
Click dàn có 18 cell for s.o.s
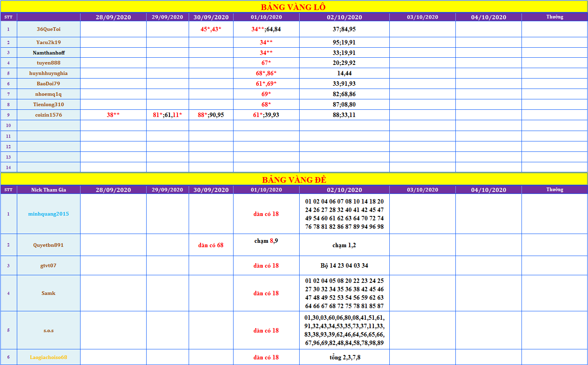pyautogui.click(x=266, y=330)
